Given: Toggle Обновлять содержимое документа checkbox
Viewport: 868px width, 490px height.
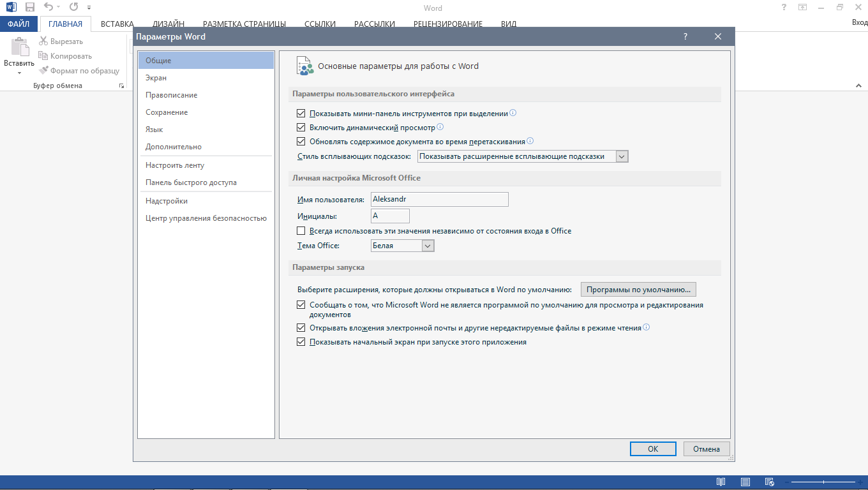Looking at the screenshot, I should pyautogui.click(x=301, y=142).
